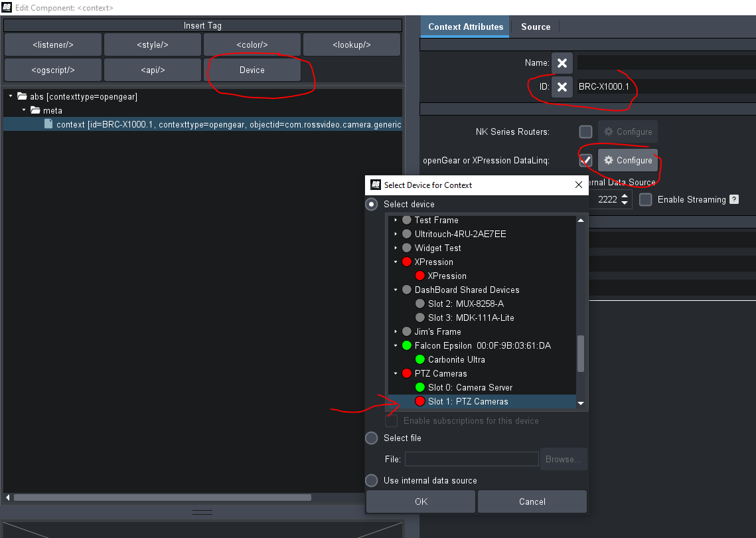Click Configure next to openGear or XPression DataLinq

coord(628,160)
